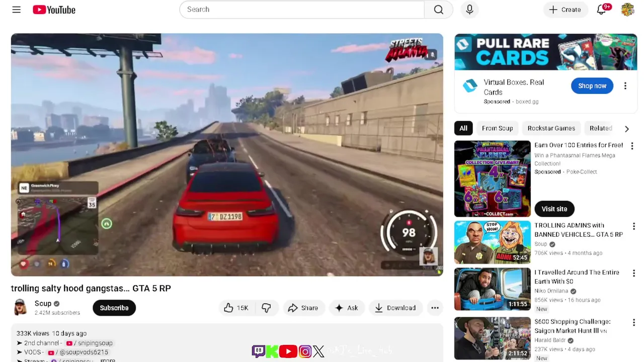This screenshot has width=644, height=362.
Task: Click the green Kick K icon
Action: (x=272, y=351)
